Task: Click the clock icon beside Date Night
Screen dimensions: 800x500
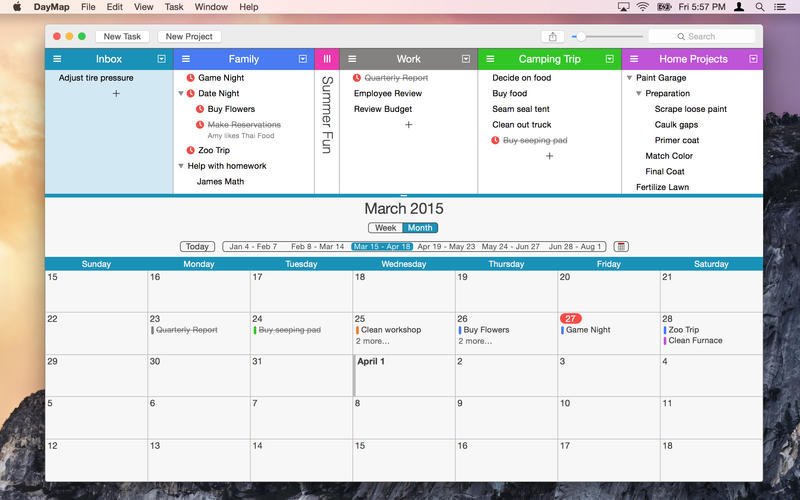Action: click(190, 93)
